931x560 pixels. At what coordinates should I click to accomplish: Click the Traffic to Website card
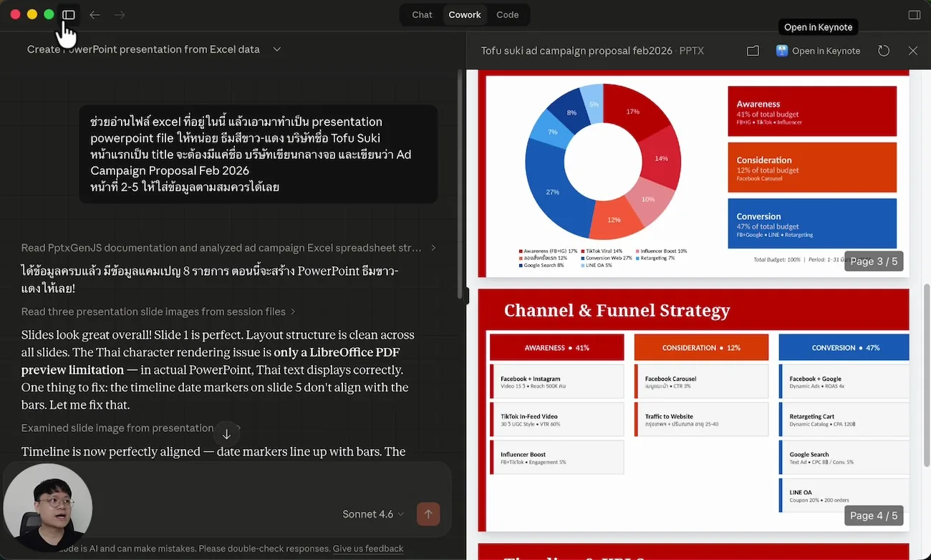(x=701, y=420)
